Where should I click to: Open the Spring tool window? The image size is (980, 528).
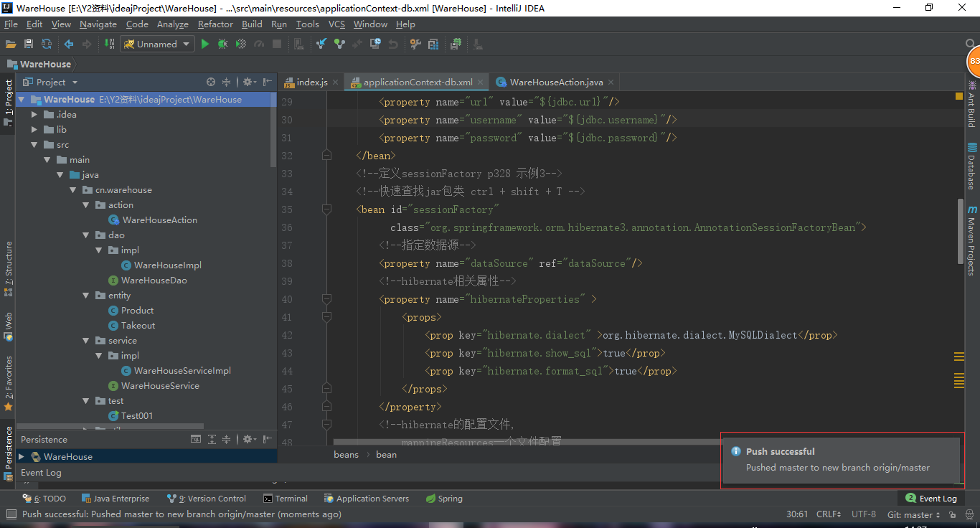pyautogui.click(x=444, y=499)
